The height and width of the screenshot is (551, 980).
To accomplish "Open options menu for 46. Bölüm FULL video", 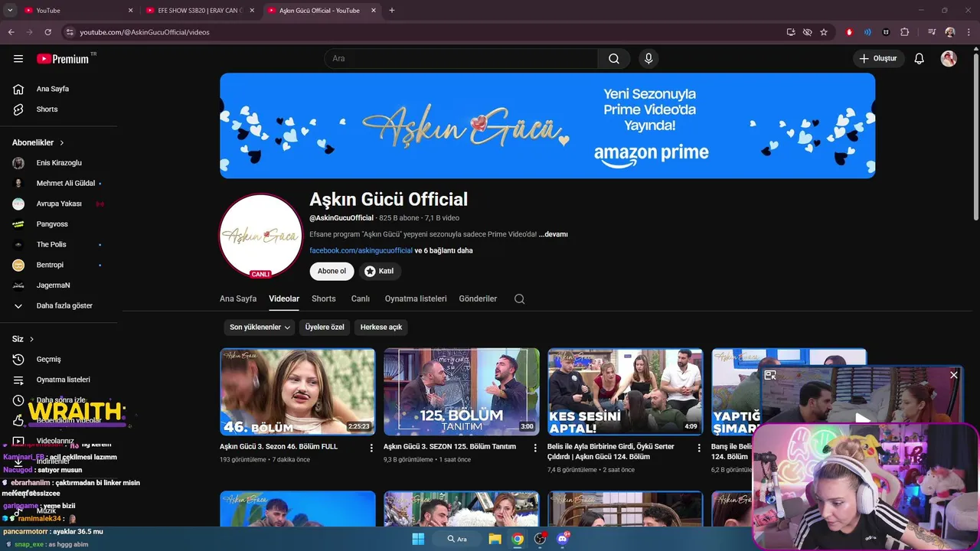I will click(x=371, y=448).
